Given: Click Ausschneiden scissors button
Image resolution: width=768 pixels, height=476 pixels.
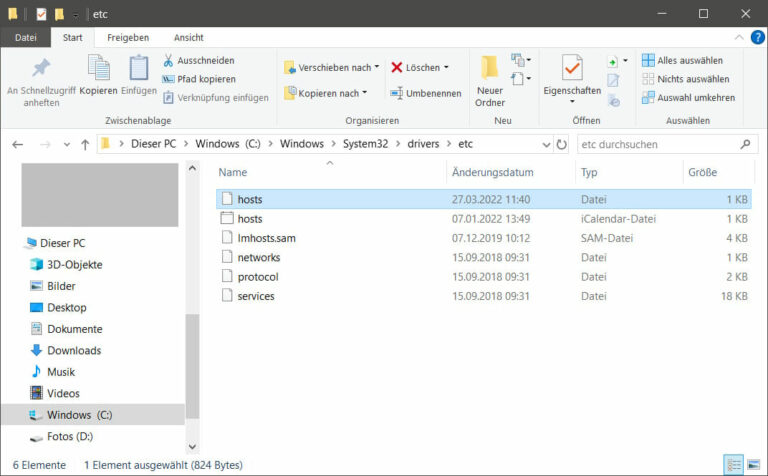Looking at the screenshot, I should click(x=198, y=60).
